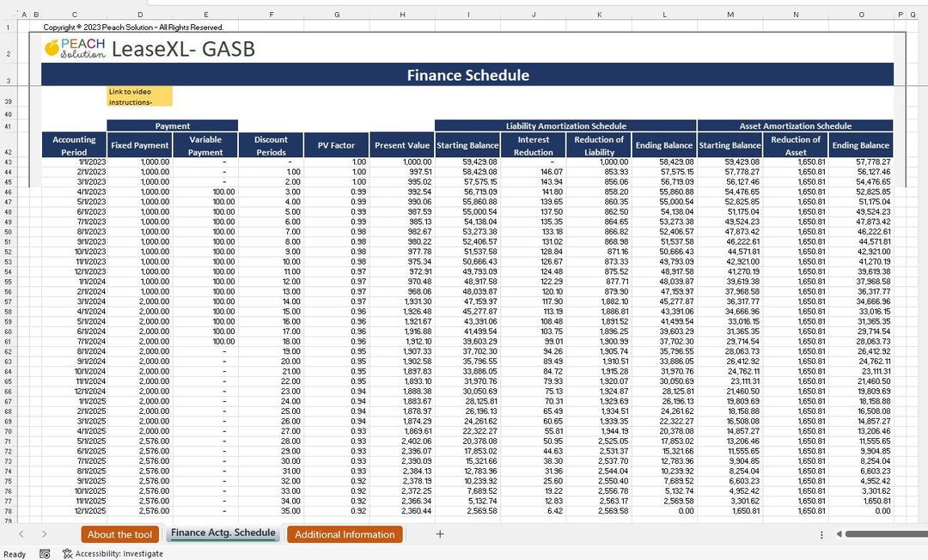Screen dimensions: 928x560
Task: Switch to the About the tool sheet tab
Action: tap(119, 534)
